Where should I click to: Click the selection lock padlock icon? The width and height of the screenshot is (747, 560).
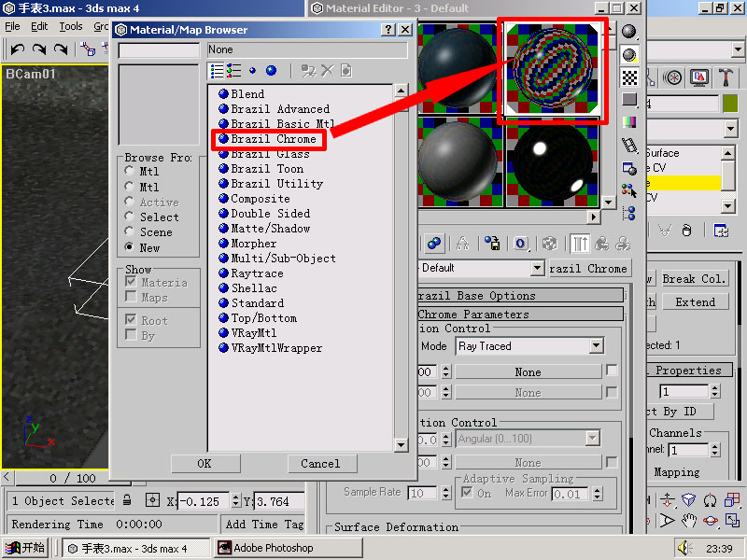click(x=127, y=500)
